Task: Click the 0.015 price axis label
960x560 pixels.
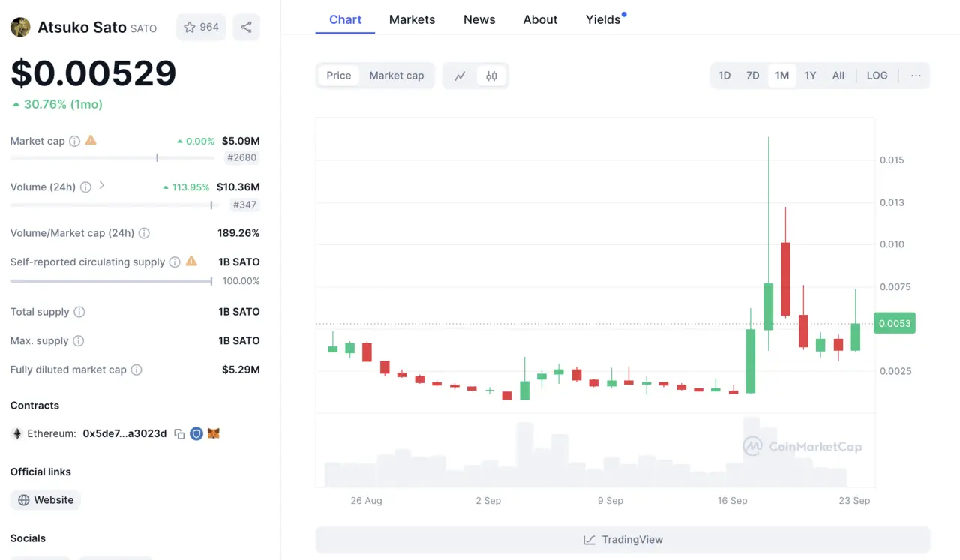Action: tap(892, 160)
